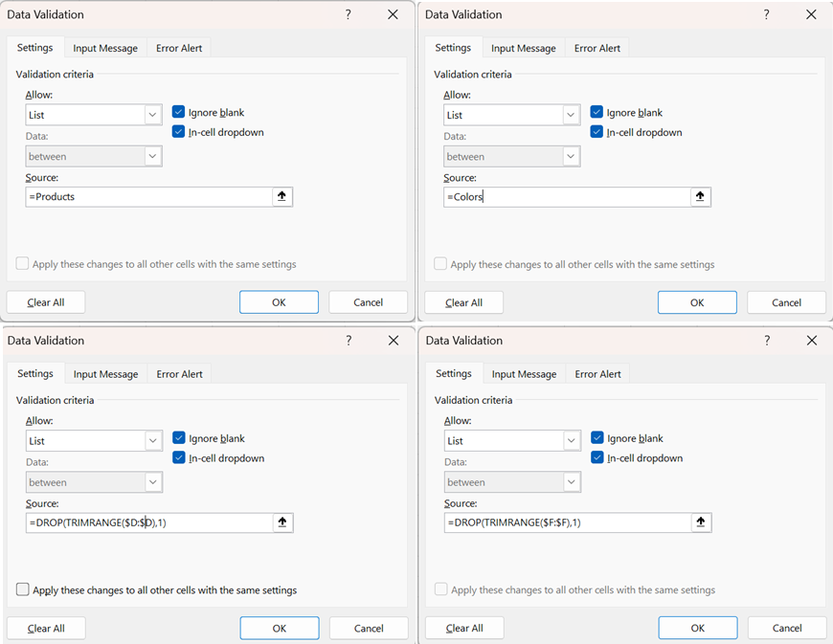
Task: Open help in the =Products dialog
Action: click(348, 14)
